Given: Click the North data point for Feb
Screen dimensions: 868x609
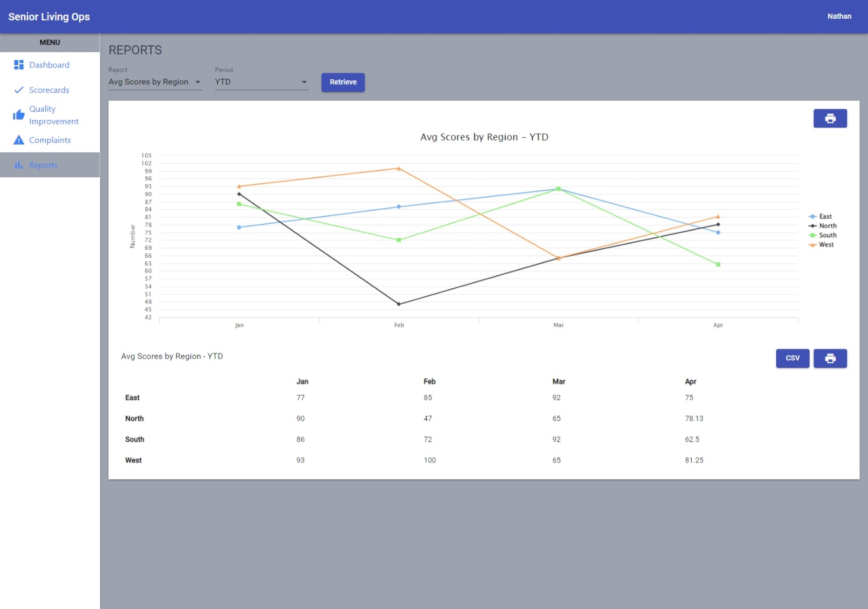Looking at the screenshot, I should [x=399, y=304].
